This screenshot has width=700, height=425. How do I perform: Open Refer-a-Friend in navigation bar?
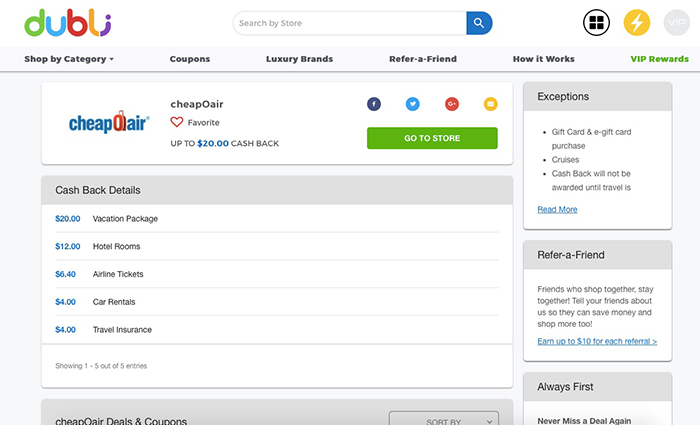423,59
